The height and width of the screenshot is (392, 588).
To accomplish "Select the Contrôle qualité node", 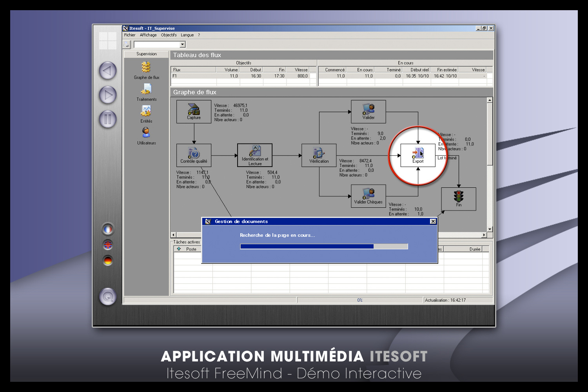I will point(194,155).
